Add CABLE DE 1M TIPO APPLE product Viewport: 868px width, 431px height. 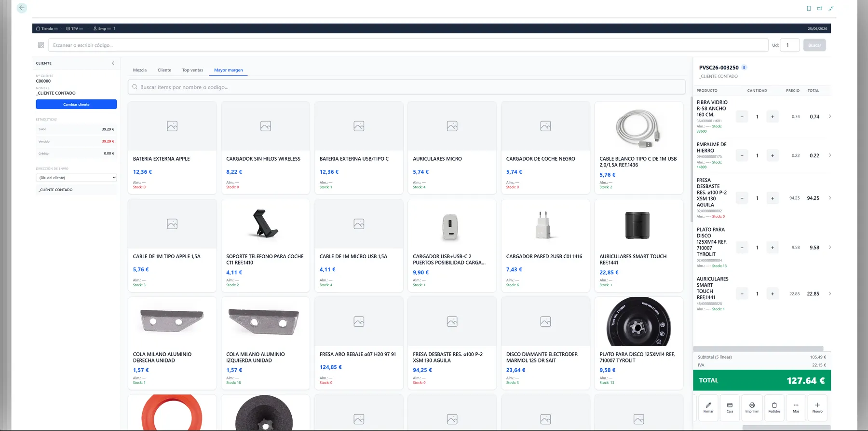[172, 246]
